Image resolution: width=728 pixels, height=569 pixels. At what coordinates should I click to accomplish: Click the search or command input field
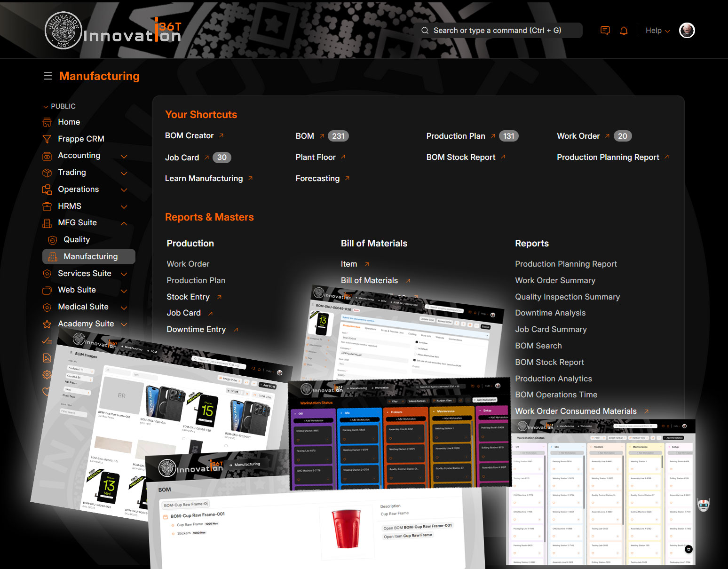coord(499,31)
